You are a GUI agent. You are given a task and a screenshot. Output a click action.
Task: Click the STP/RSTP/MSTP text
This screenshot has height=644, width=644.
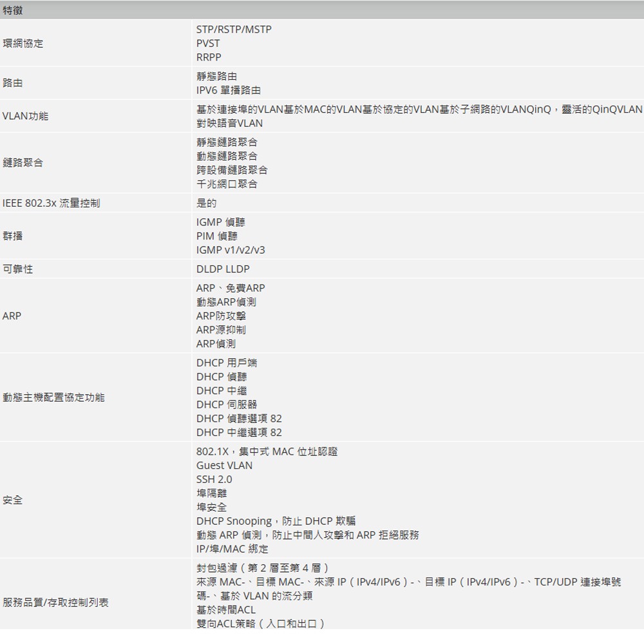click(x=233, y=29)
